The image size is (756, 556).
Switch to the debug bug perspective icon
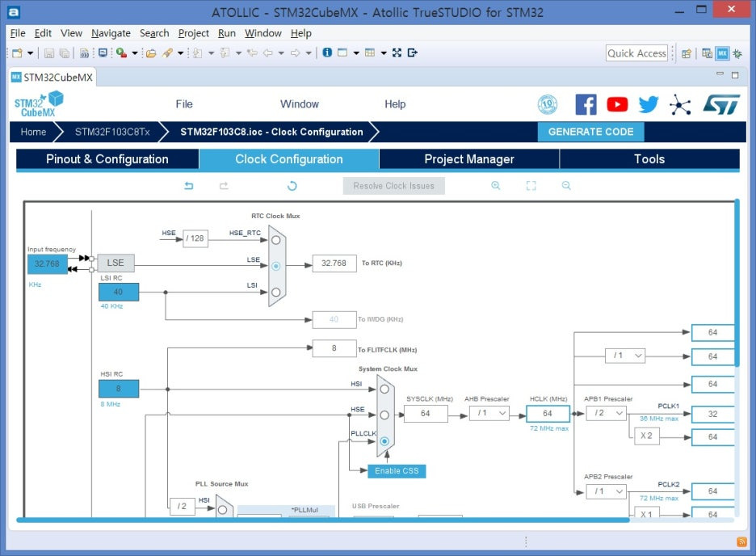click(x=737, y=53)
